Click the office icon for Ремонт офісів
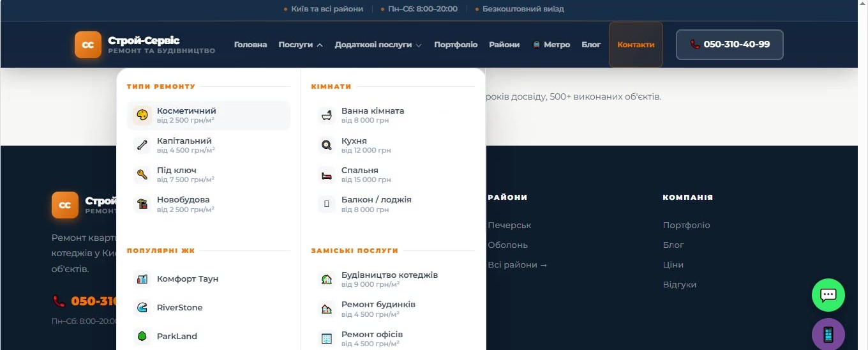The image size is (868, 350). 327,339
